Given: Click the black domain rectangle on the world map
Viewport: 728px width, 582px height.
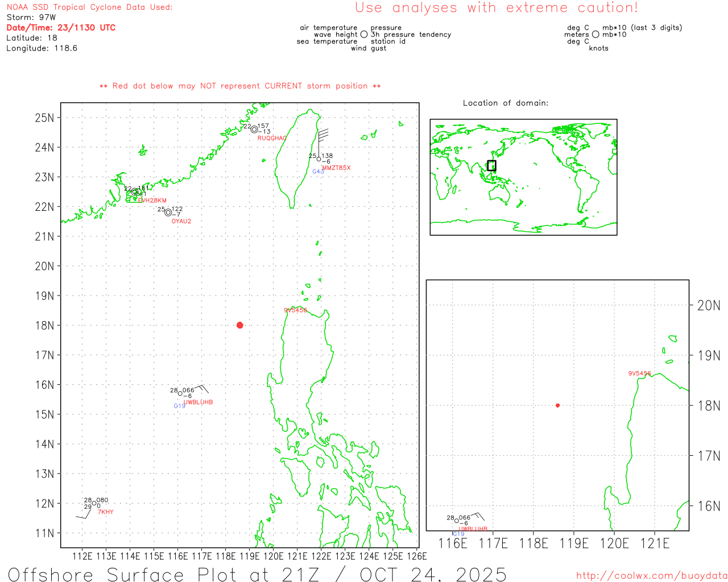Looking at the screenshot, I should tap(492, 165).
